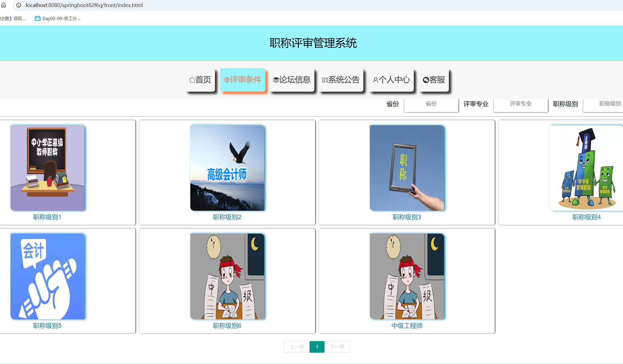
Task: Open the 中级工程师 card link
Action: point(407,325)
